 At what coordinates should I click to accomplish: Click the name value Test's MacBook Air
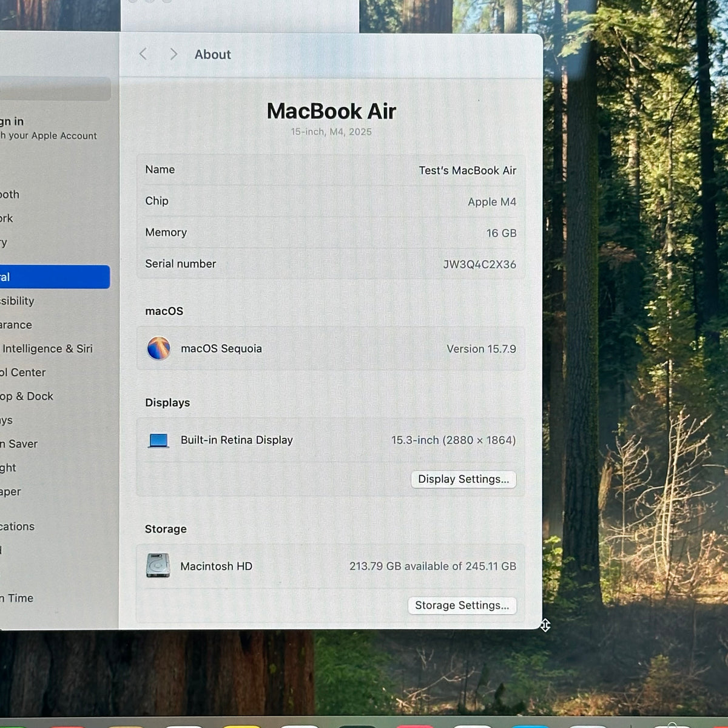click(x=467, y=170)
